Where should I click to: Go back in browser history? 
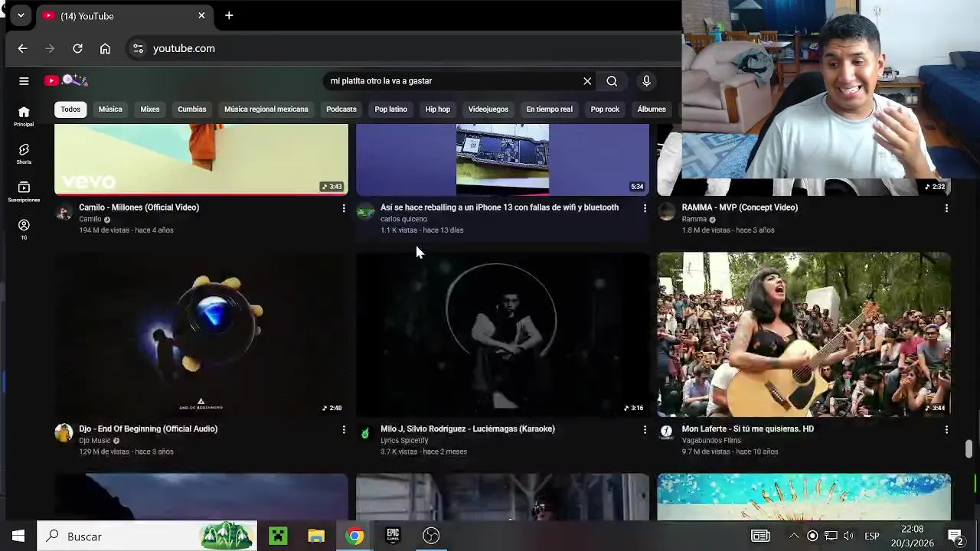22,48
